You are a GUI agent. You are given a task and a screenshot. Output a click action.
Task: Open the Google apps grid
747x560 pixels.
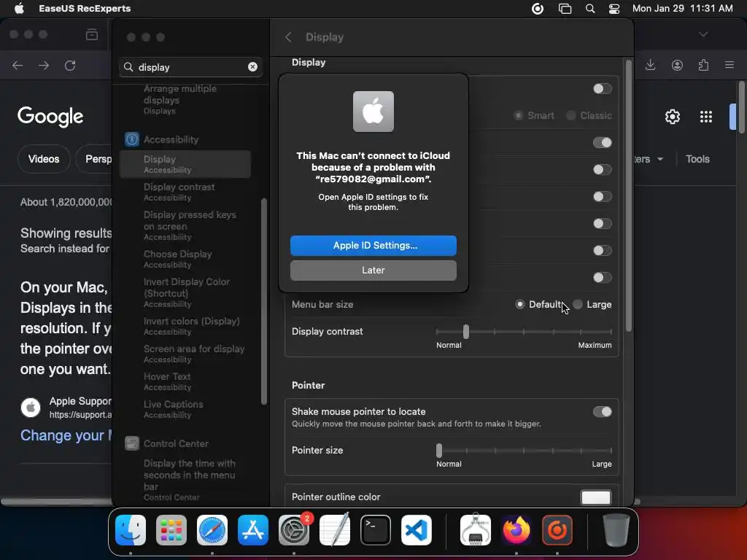(705, 117)
